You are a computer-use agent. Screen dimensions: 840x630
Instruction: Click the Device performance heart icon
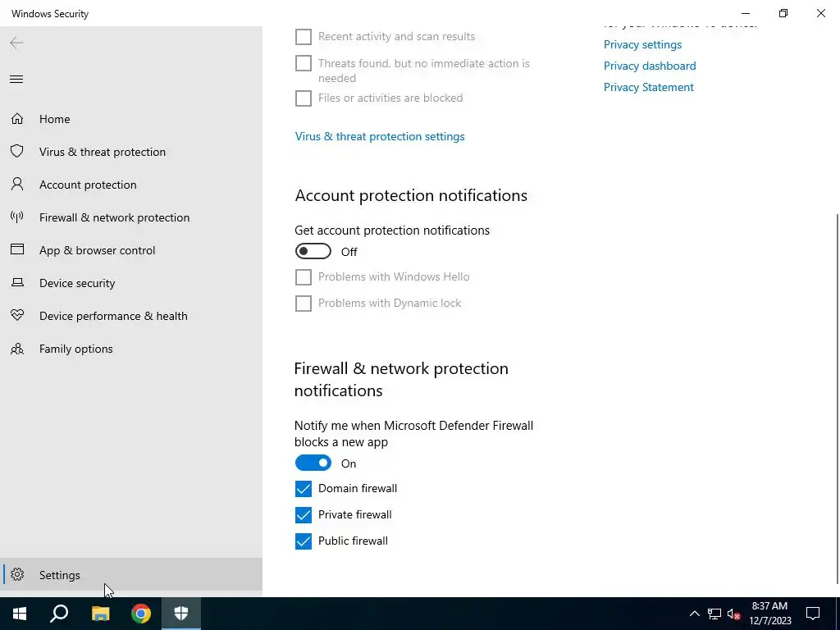tap(17, 315)
